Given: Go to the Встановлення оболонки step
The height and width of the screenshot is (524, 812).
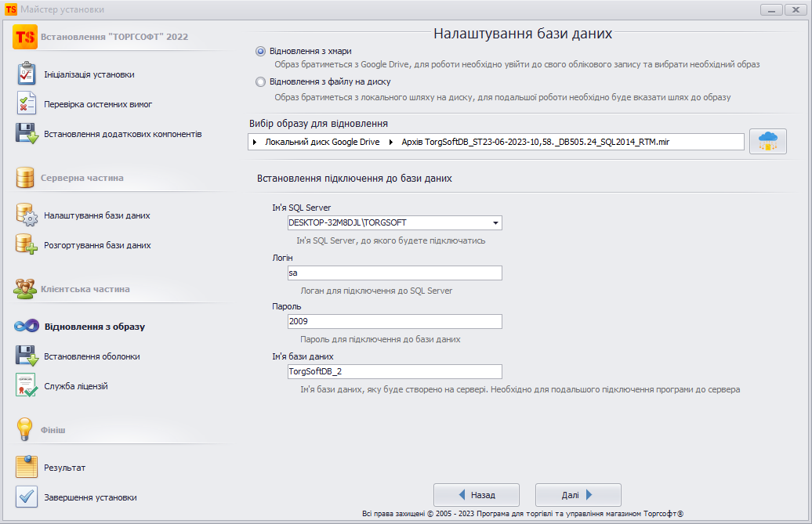Looking at the screenshot, I should (92, 356).
